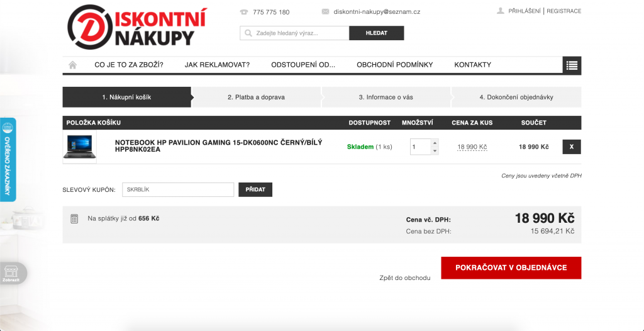Go to home via house icon
This screenshot has width=644, height=331.
coord(73,65)
